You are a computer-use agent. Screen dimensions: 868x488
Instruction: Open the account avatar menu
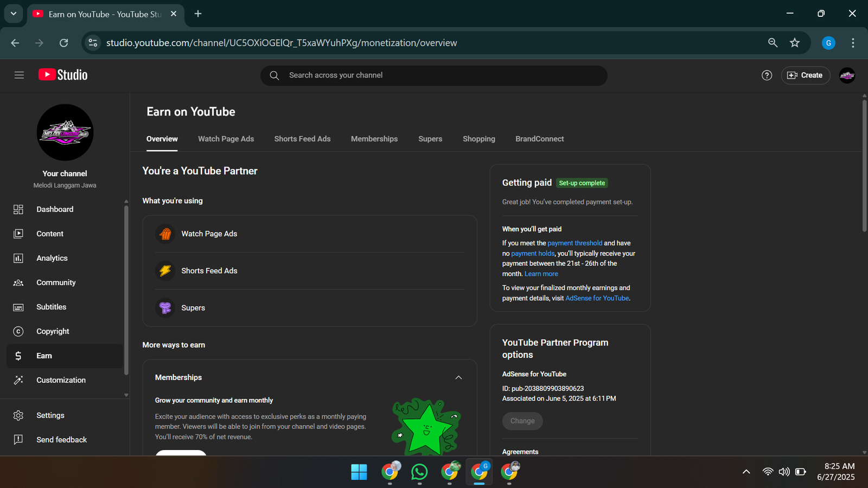tap(847, 75)
